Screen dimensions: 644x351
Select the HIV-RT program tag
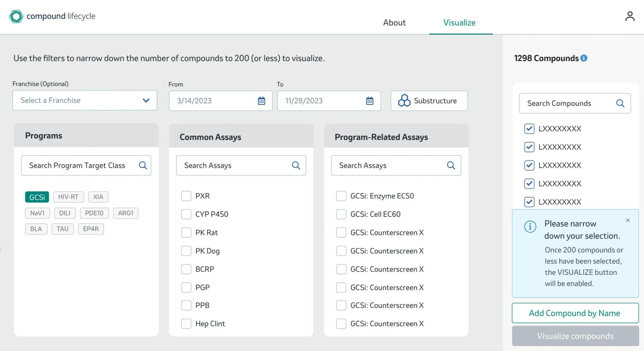[68, 197]
